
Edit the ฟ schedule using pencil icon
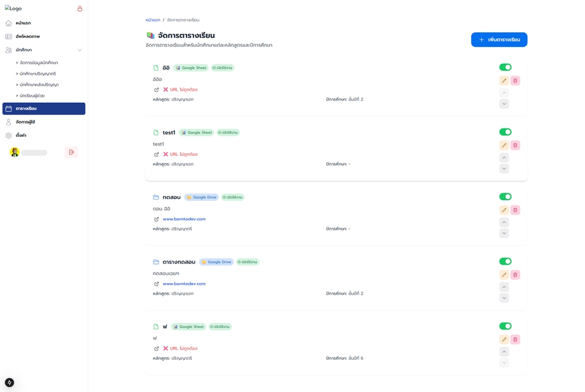click(x=504, y=340)
